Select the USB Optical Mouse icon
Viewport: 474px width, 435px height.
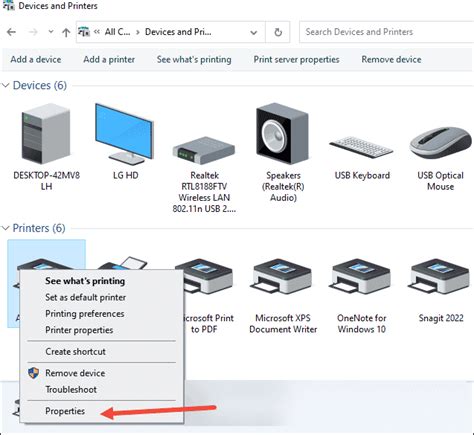coord(440,143)
